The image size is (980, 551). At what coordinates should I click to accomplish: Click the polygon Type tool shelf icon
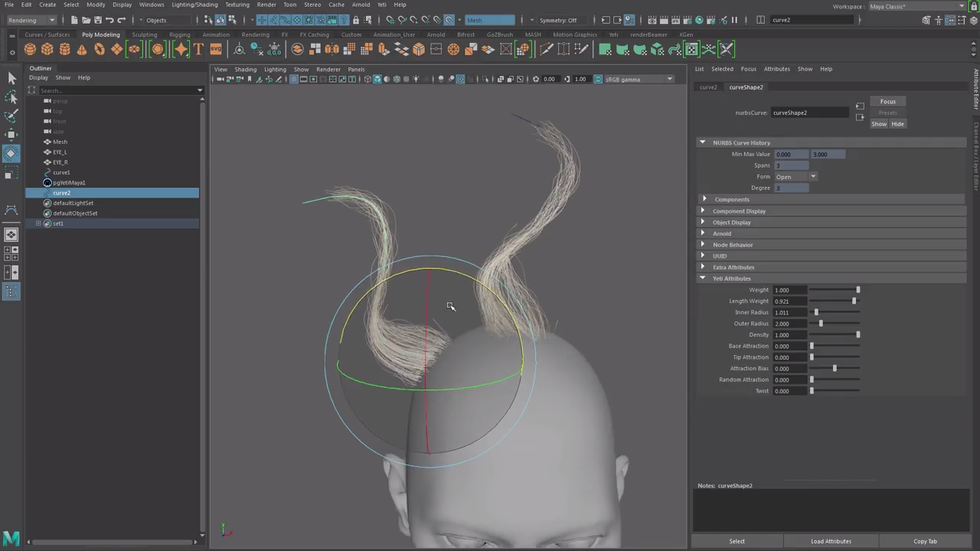coord(198,50)
